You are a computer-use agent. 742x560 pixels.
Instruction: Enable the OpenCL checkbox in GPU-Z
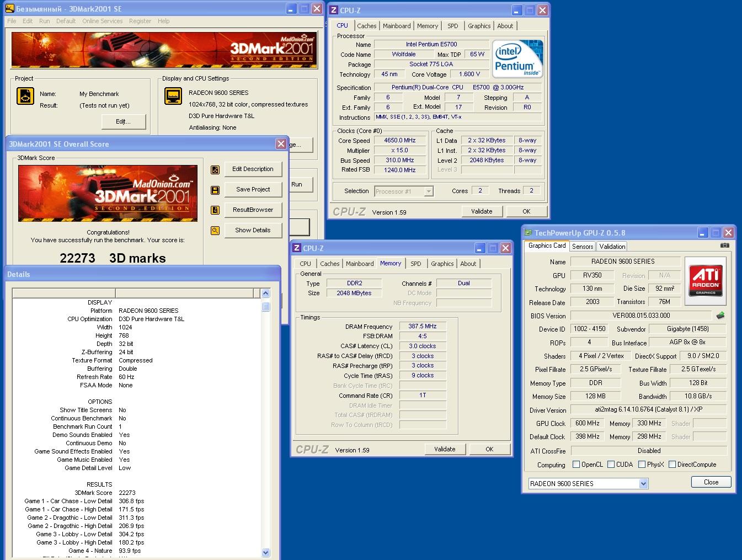coord(576,465)
